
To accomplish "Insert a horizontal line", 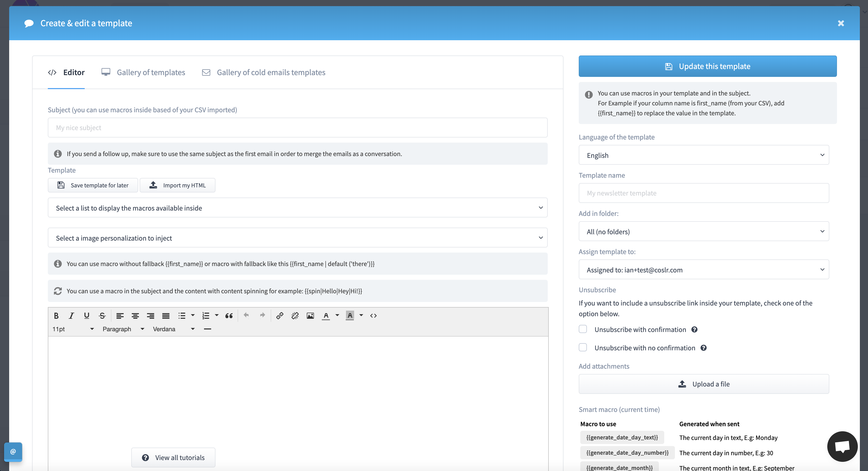I will (x=208, y=329).
